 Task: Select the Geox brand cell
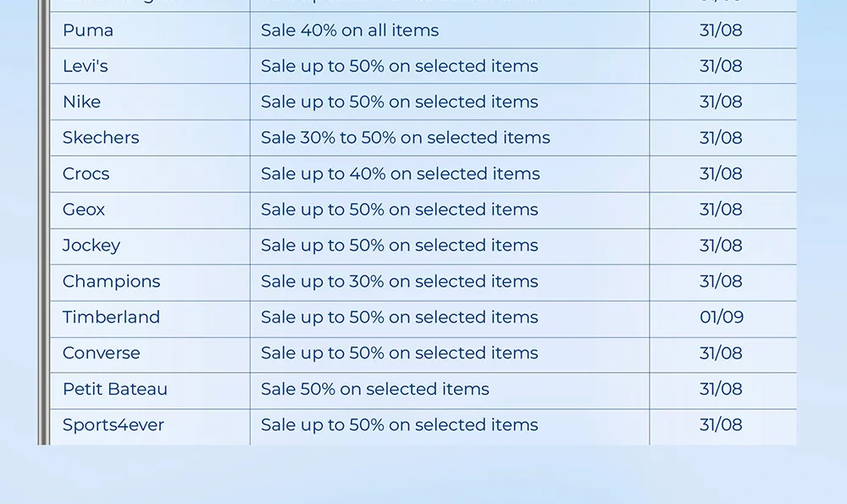84,209
